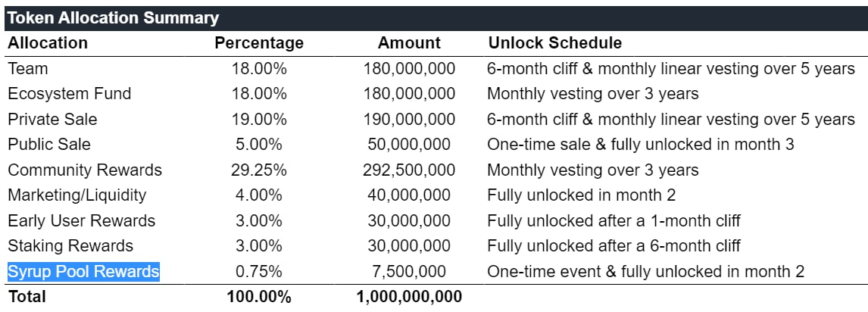Select the Total row label
The height and width of the screenshot is (312, 868).
[x=27, y=297]
